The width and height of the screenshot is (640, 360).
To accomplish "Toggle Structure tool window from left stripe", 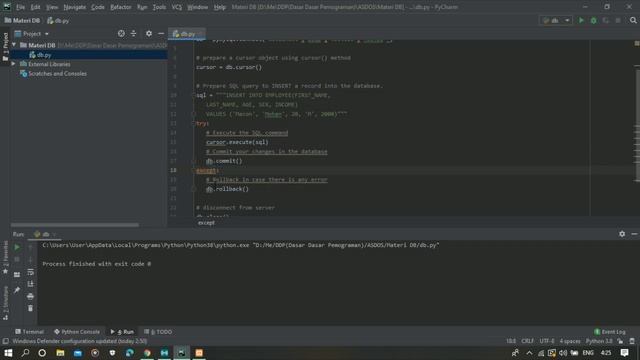I will coord(5,303).
